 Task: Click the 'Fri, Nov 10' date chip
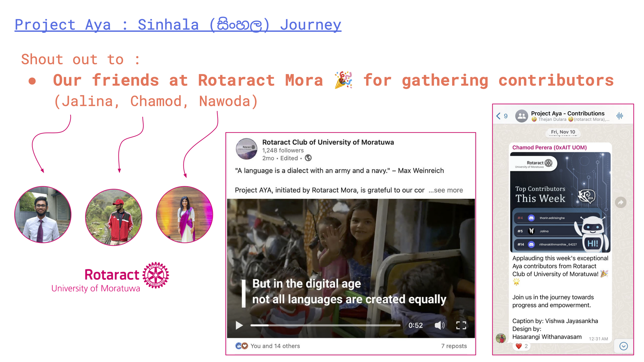tap(563, 132)
